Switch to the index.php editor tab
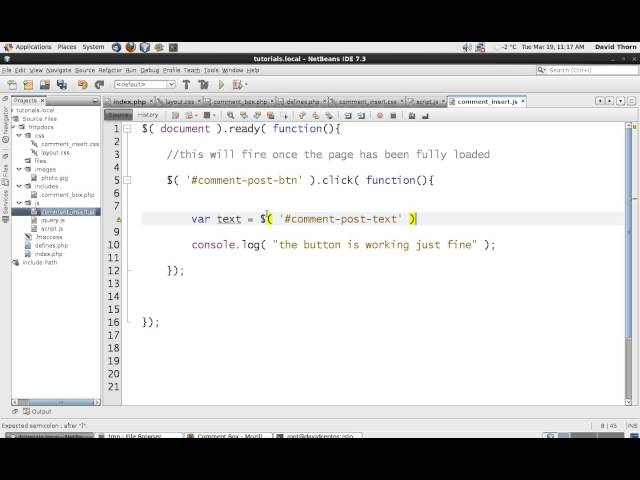The image size is (640, 480). (x=129, y=102)
